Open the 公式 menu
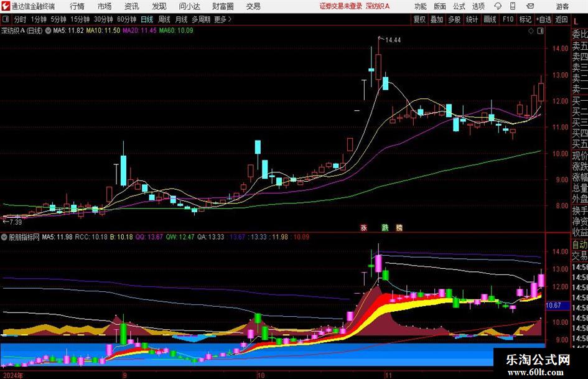Image resolution: width=588 pixels, height=379 pixels. pyautogui.click(x=459, y=6)
